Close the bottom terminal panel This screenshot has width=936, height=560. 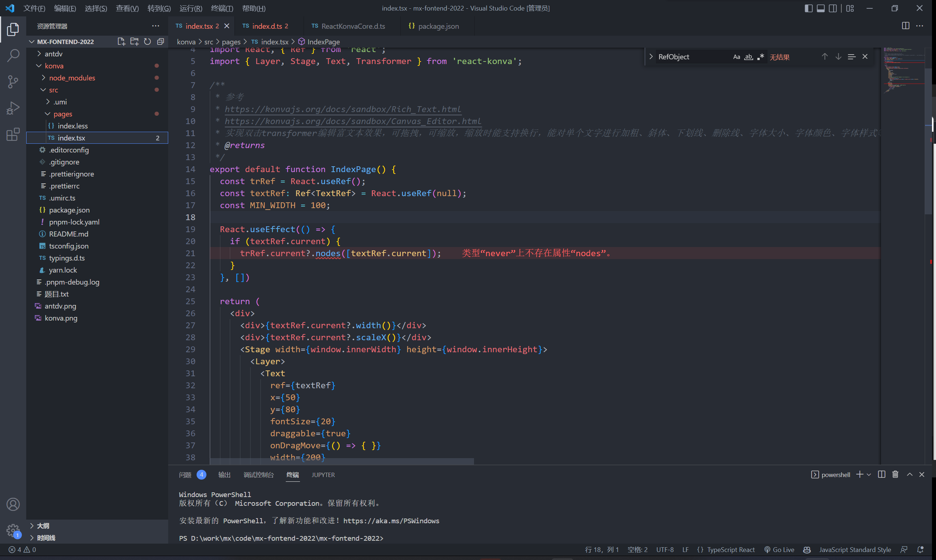click(922, 474)
